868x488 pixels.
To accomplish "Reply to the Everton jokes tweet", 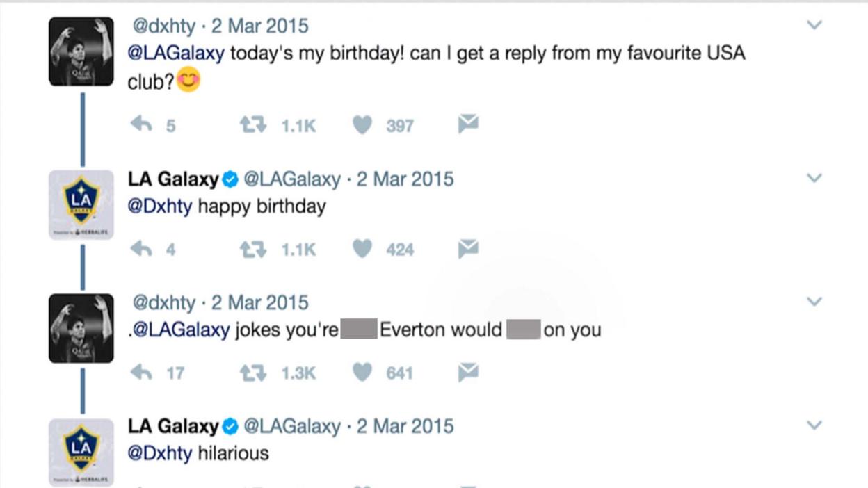I will 141,373.
